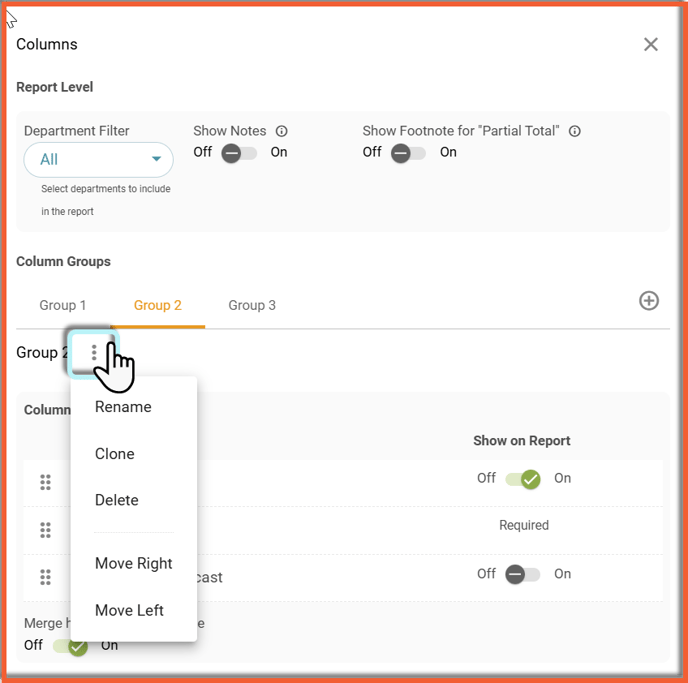Enable Show on Report for third column
This screenshot has height=683, width=688.
point(523,575)
